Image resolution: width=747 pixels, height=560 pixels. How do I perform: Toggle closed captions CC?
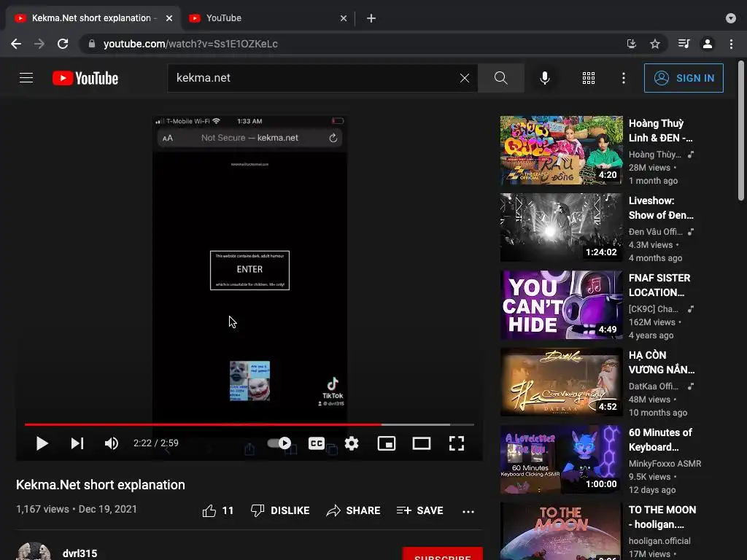pos(317,443)
